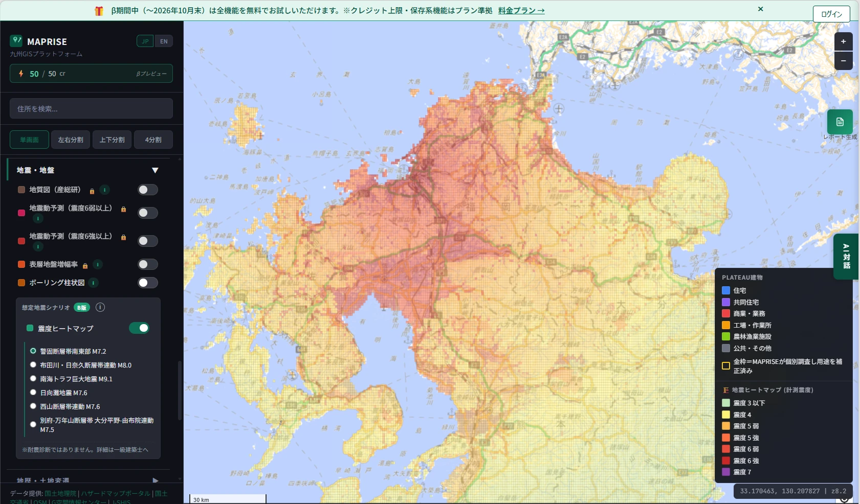Screen dimensions: 860x504
Task: Click the ボーリング柱状図 orange swatch
Action: pos(21,283)
